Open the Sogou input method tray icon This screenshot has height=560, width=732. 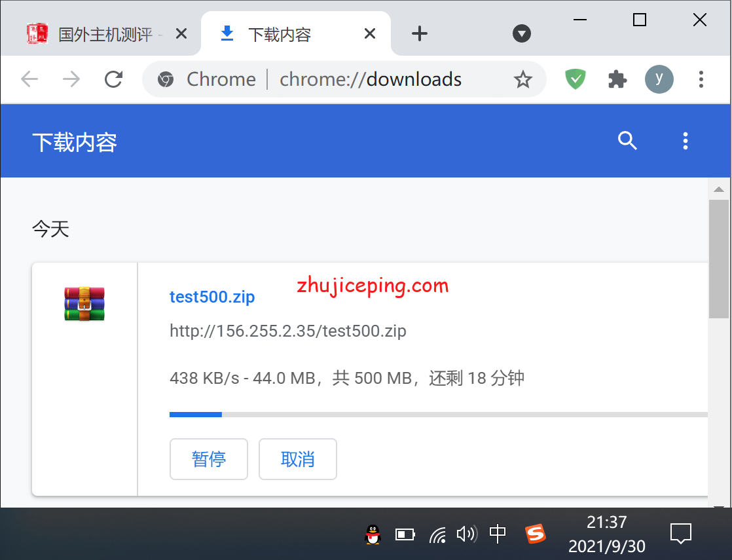coord(536,534)
